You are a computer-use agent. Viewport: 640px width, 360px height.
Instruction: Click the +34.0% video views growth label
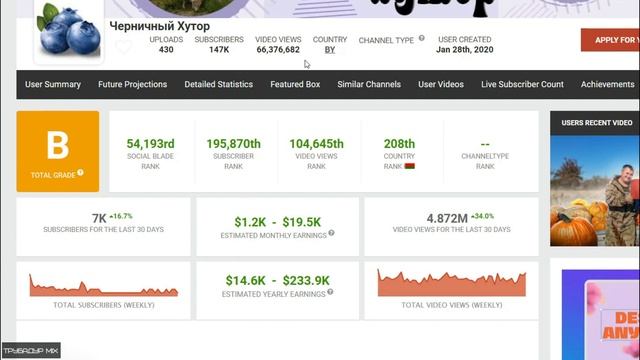coord(482,216)
